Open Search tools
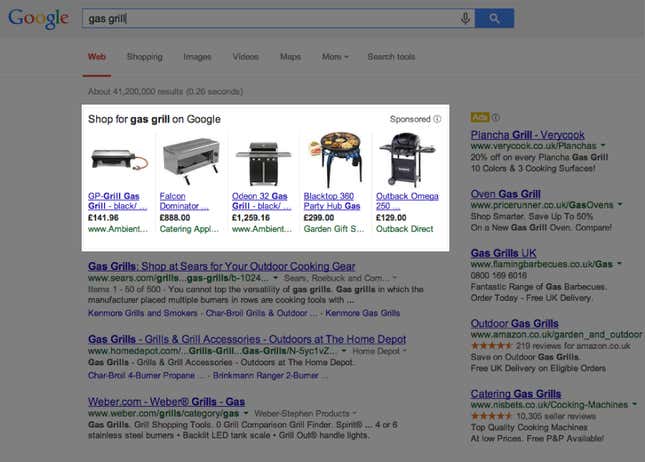The image size is (645, 462). click(391, 57)
